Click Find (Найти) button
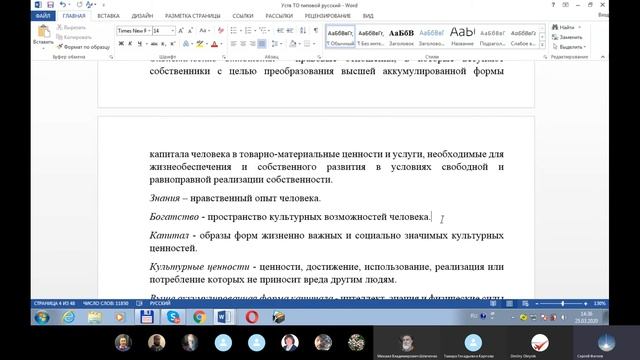This screenshot has height=360, width=640. click(566, 27)
